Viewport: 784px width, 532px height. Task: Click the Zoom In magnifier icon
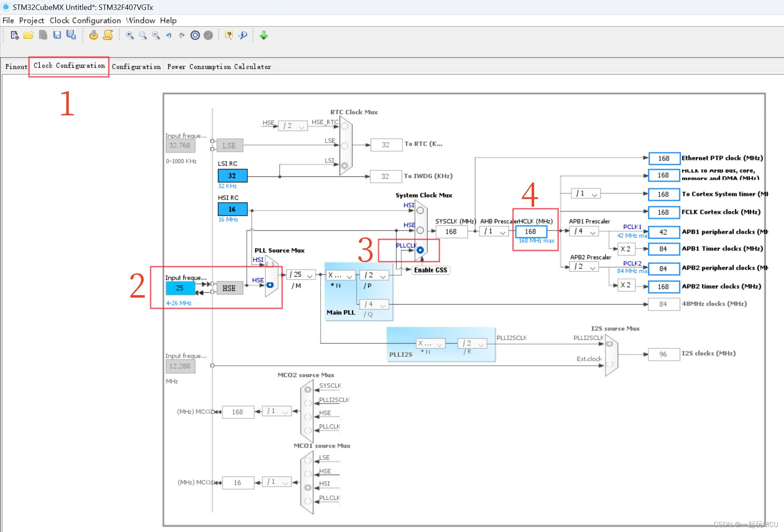click(x=130, y=36)
